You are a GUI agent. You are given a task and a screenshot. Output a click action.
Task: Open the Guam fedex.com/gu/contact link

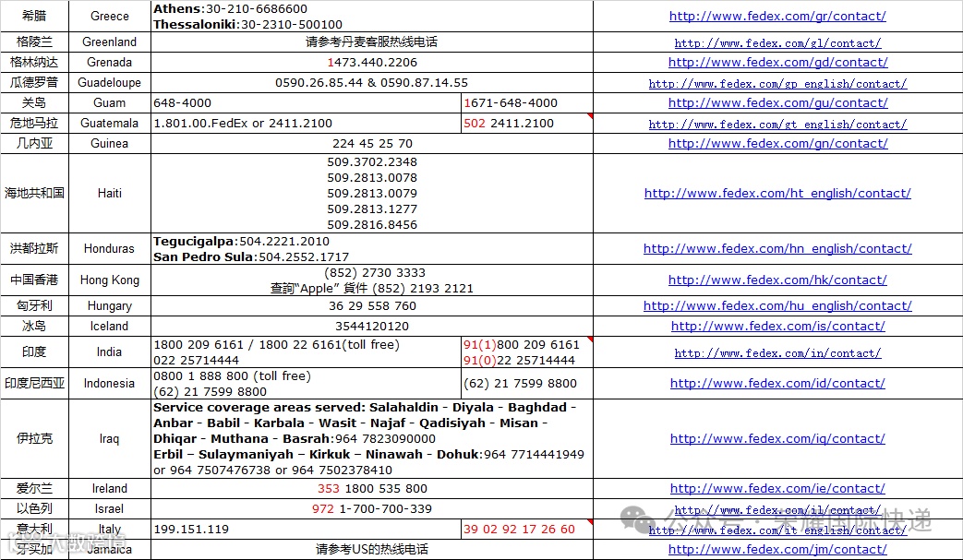777,103
